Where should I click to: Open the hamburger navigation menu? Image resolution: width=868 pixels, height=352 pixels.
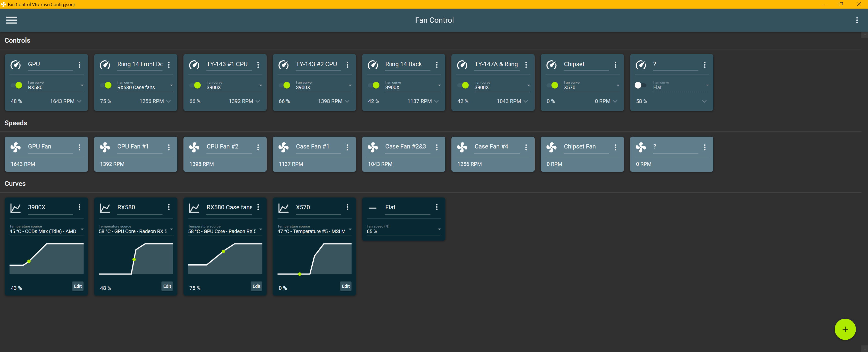[x=11, y=20]
